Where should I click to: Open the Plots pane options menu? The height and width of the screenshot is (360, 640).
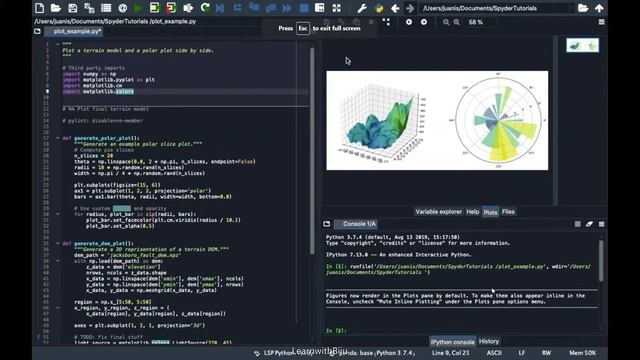pos(601,22)
